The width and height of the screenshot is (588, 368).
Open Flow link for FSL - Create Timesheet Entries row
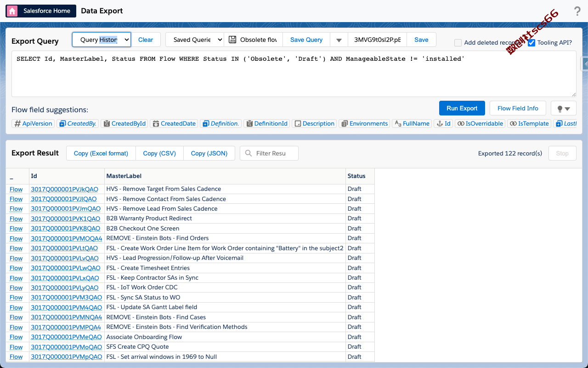(x=16, y=268)
